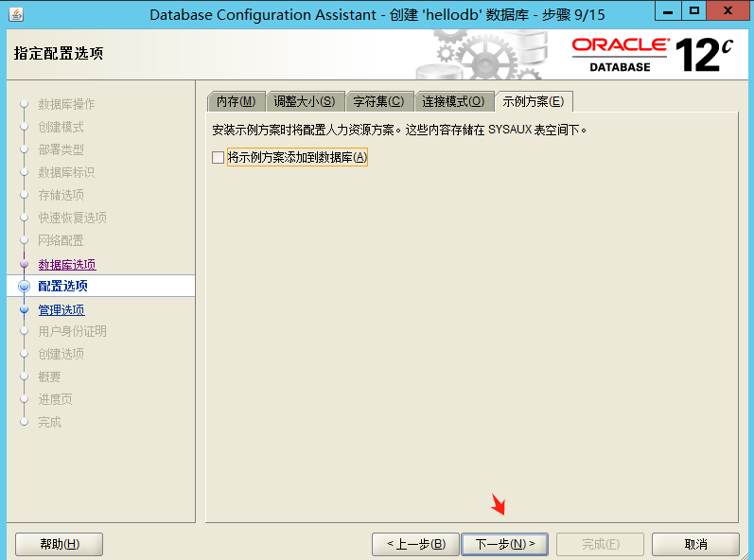Click the Oracle Database 12c logo
The image size is (754, 560).
653,55
